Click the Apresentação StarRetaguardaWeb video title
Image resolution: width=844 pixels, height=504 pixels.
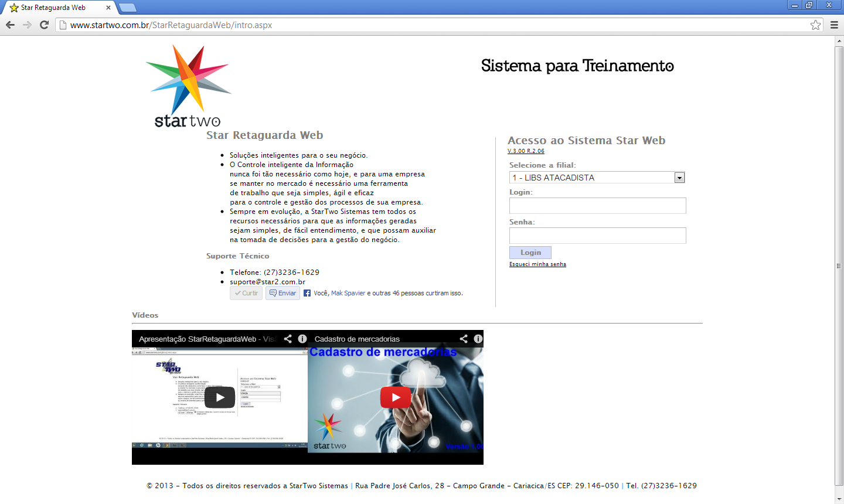point(207,339)
